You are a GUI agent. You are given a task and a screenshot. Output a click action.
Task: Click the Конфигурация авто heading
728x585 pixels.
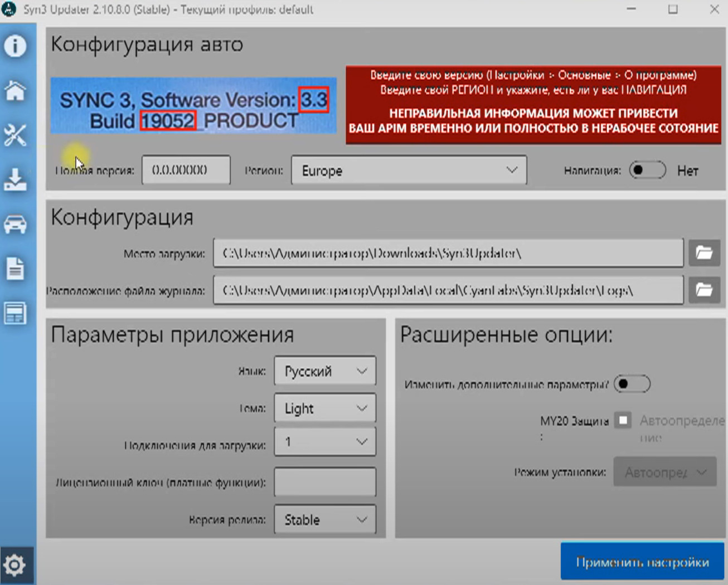pos(147,45)
